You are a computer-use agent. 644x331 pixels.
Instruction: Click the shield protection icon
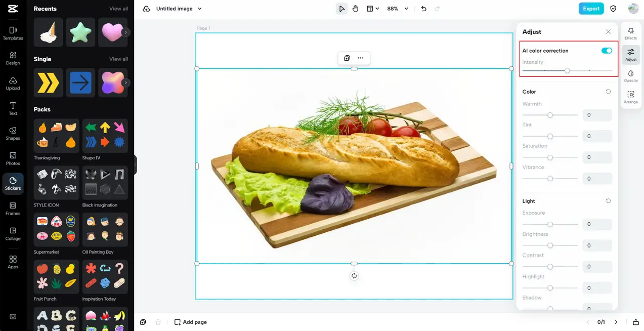click(613, 9)
